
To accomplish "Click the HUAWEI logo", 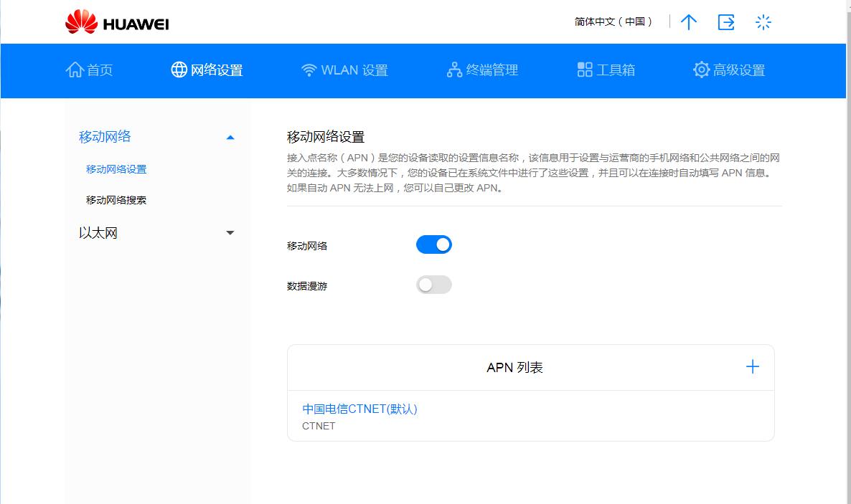I will click(x=117, y=22).
